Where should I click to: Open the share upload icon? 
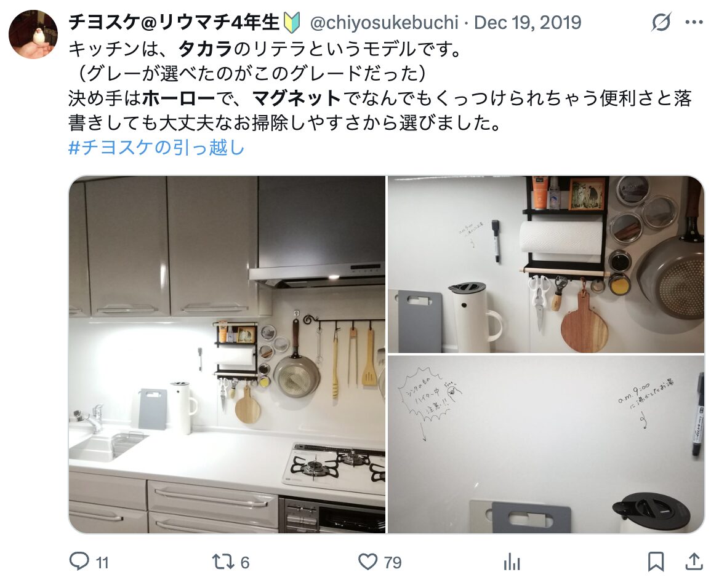[x=694, y=562]
